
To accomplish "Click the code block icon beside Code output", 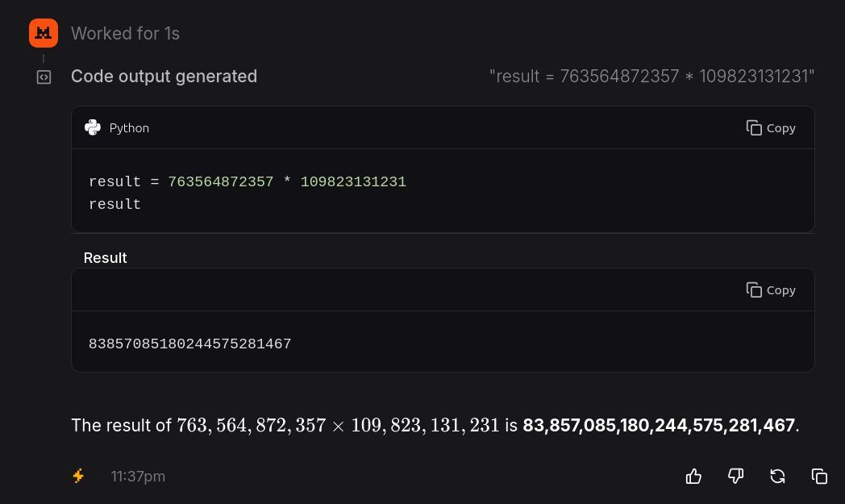I will [44, 77].
